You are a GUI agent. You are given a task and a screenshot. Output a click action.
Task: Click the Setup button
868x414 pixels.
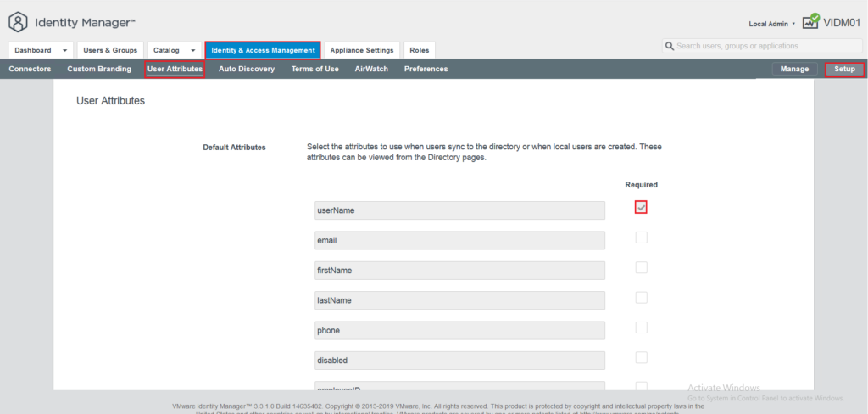click(x=844, y=70)
